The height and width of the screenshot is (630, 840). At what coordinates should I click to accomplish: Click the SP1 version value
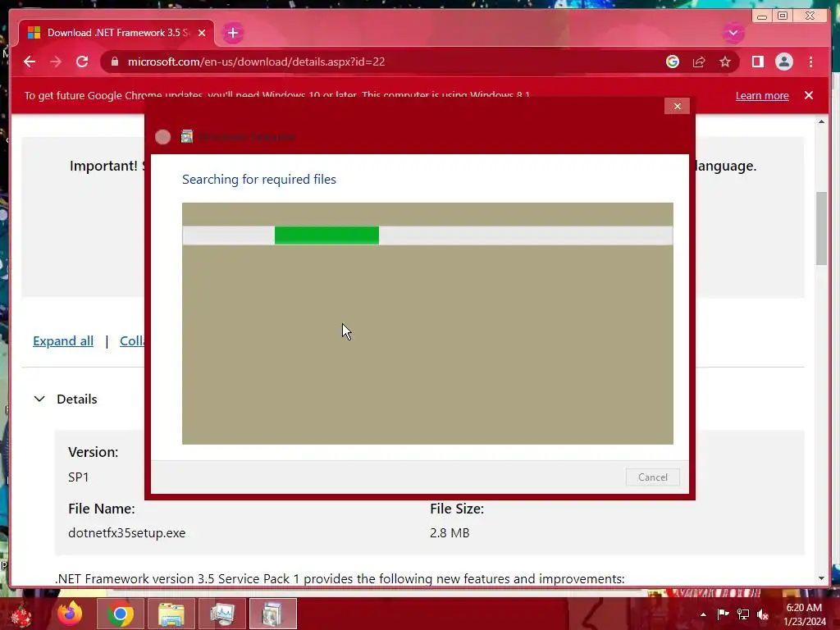point(78,477)
